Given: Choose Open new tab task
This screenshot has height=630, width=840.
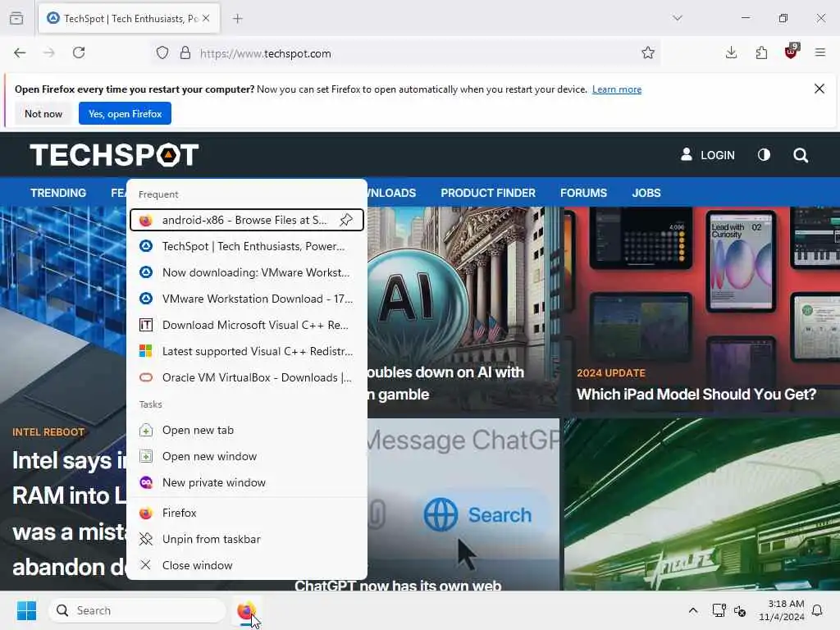Looking at the screenshot, I should click(x=246, y=430).
